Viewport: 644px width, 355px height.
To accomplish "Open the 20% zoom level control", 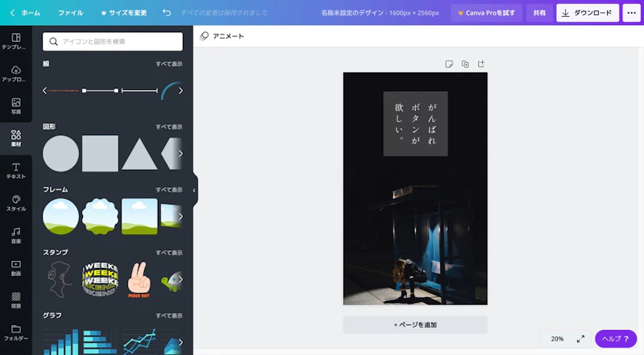I will click(x=557, y=339).
